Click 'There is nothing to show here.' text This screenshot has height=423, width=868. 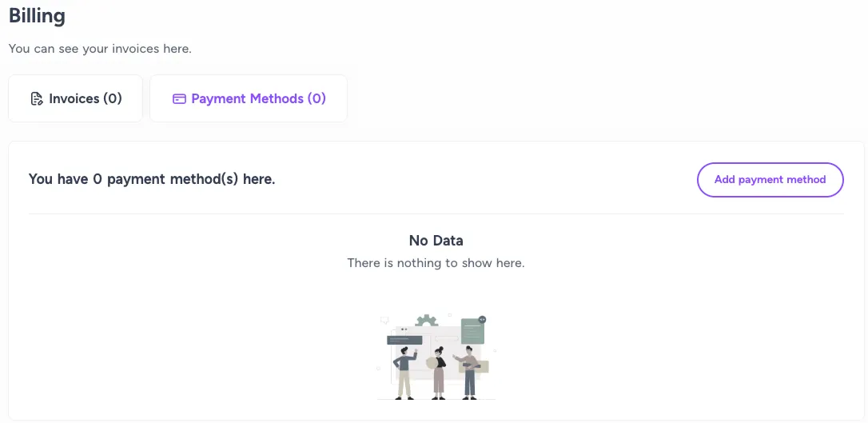pyautogui.click(x=436, y=263)
